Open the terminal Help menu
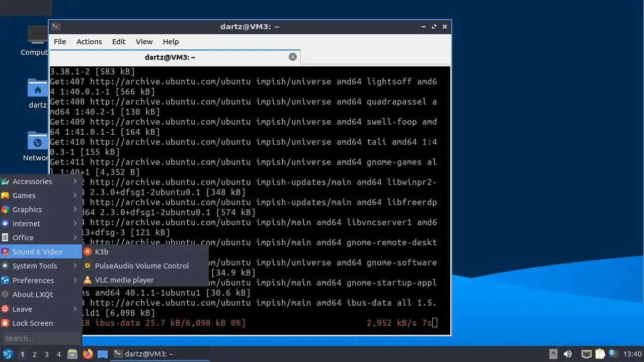The height and width of the screenshot is (362, 644). 171,42
